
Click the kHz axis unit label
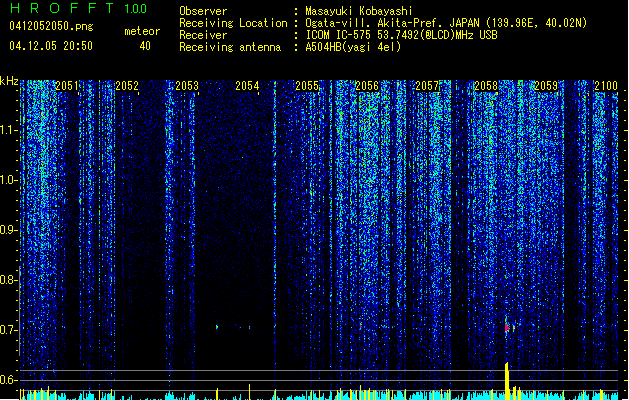coord(9,81)
